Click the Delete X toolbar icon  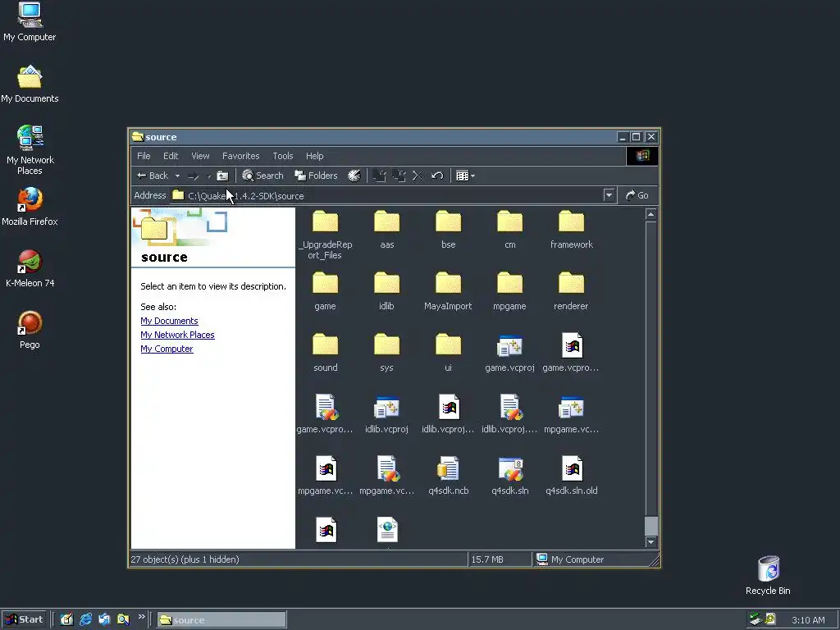tap(418, 176)
